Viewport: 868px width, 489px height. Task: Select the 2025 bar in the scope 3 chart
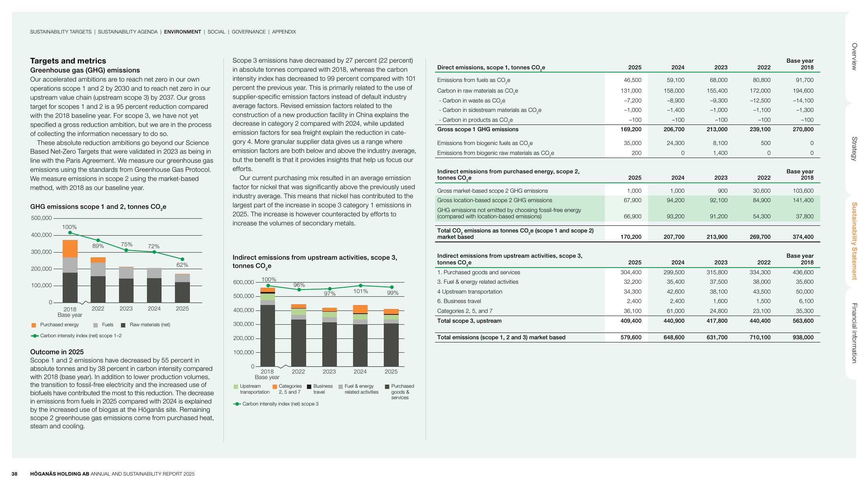[x=391, y=338]
